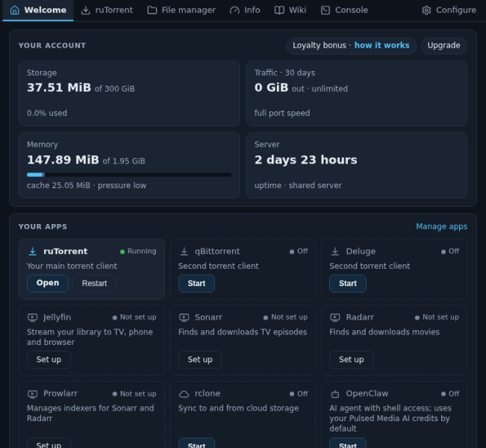The height and width of the screenshot is (448, 486).
Task: Start the Deluge client
Action: tap(348, 284)
